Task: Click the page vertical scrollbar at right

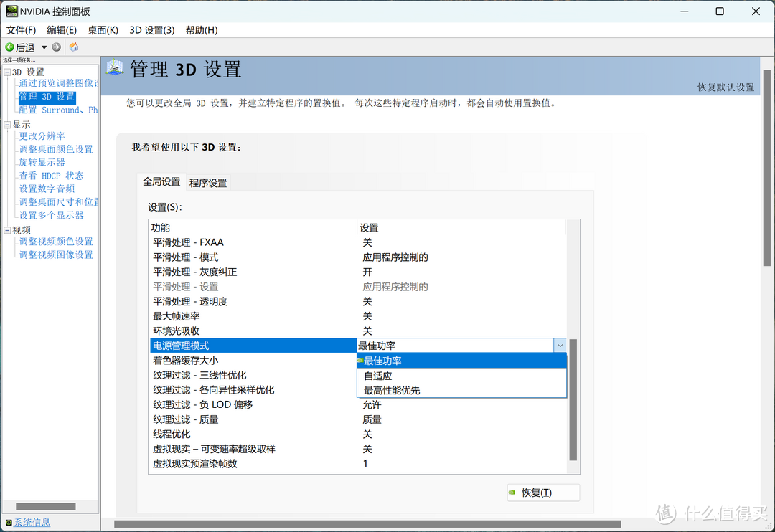Action: [x=766, y=168]
